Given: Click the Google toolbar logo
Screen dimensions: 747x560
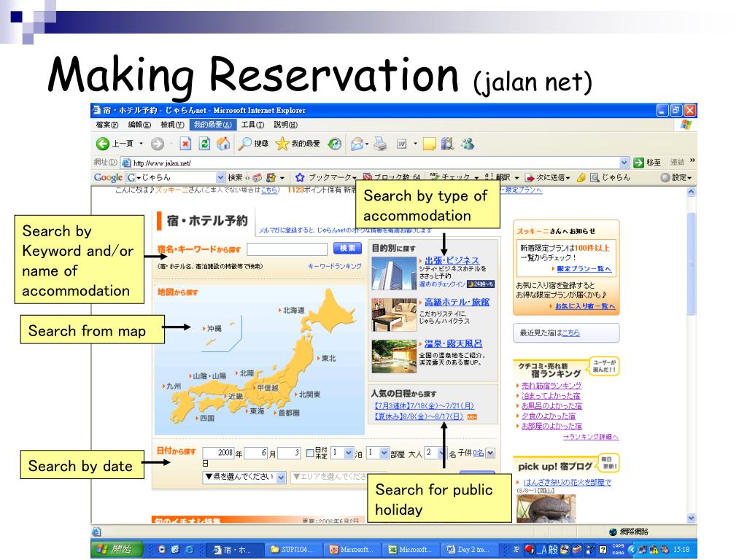Looking at the screenshot, I should coord(108,178).
